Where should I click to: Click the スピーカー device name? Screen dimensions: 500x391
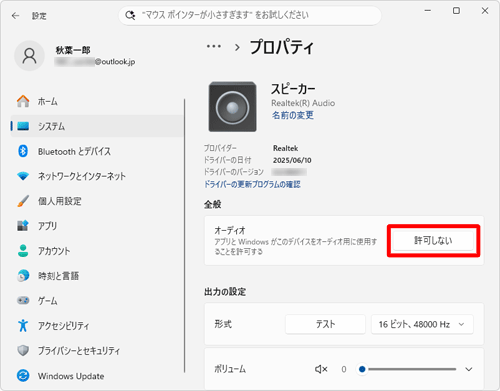coord(293,89)
